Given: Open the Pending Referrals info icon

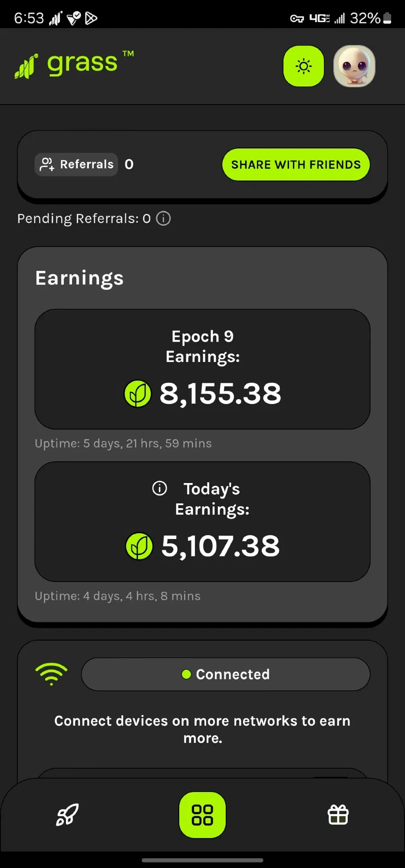Looking at the screenshot, I should point(163,218).
